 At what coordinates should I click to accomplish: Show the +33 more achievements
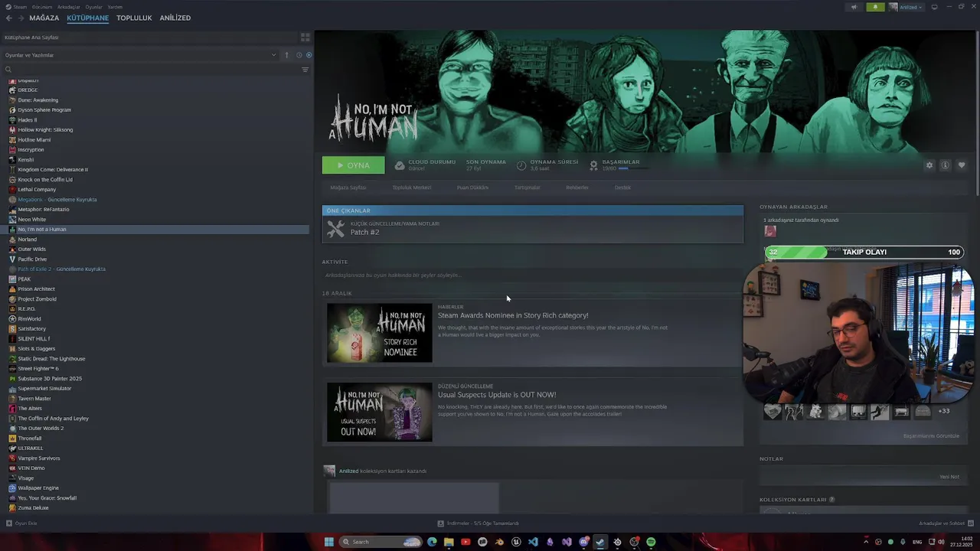point(944,411)
